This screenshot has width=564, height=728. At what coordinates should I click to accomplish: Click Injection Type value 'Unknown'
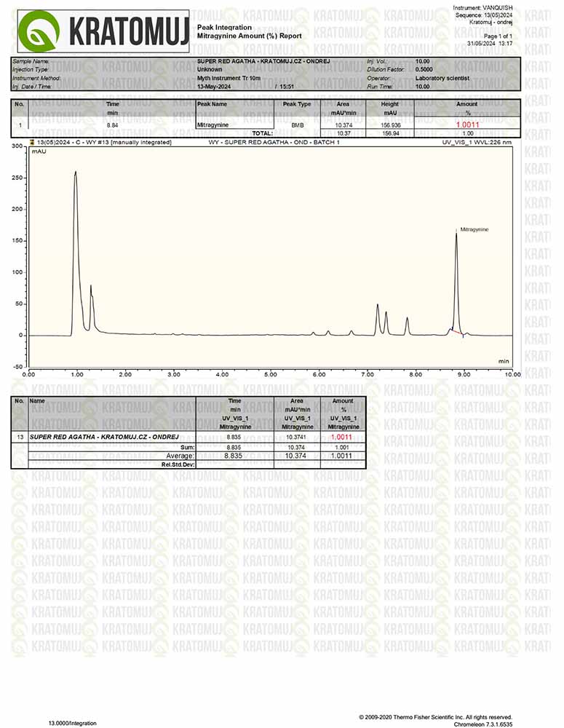[210, 69]
